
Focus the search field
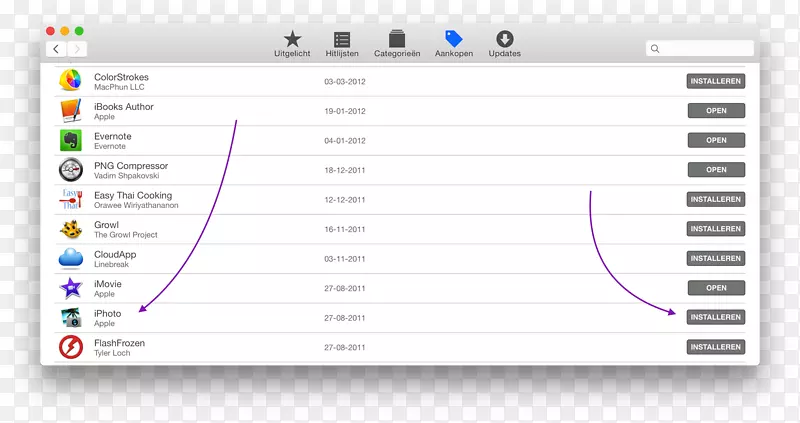(x=699, y=48)
